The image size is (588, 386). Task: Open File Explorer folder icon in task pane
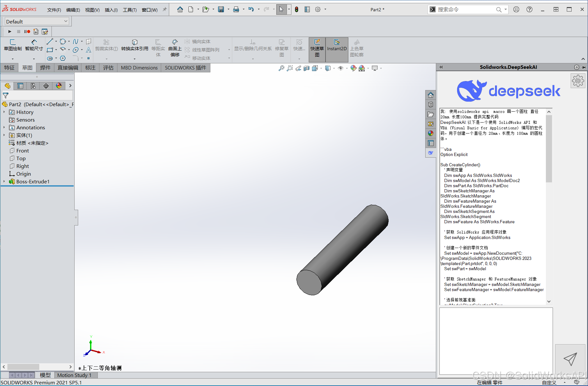(431, 114)
